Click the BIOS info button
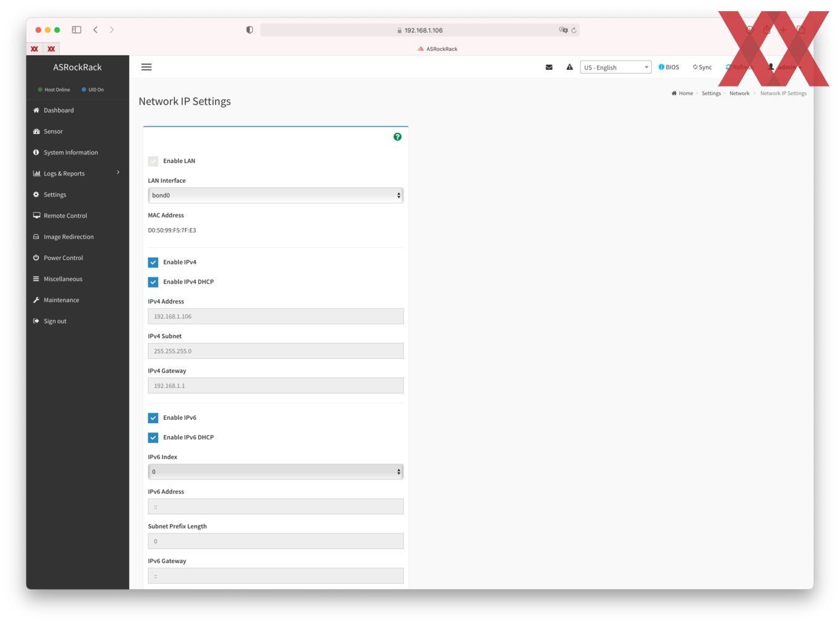The image size is (840, 624). 669,67
